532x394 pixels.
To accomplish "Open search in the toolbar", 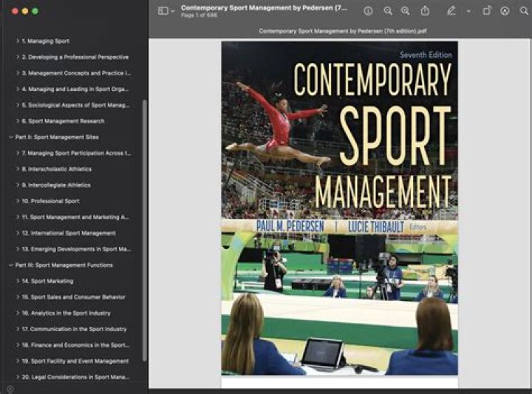I will click(x=524, y=11).
